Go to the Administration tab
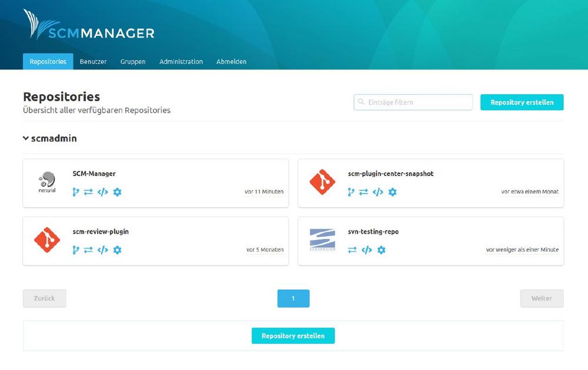Screen dimensions: 588x370 click(181, 62)
